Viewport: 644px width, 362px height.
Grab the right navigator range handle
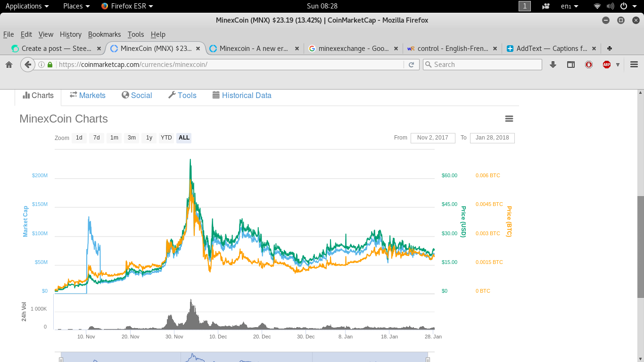click(428, 360)
